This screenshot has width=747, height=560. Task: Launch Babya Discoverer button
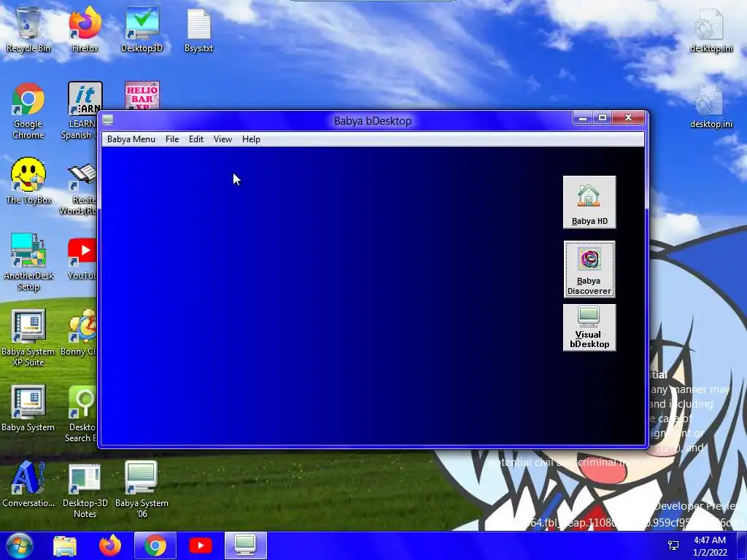point(589,269)
